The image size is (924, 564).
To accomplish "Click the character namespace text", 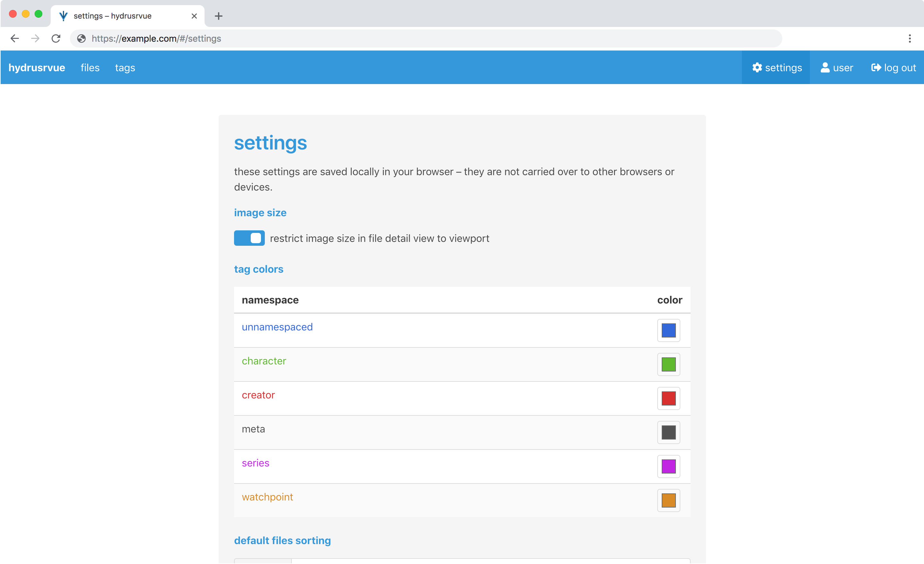I will (264, 361).
